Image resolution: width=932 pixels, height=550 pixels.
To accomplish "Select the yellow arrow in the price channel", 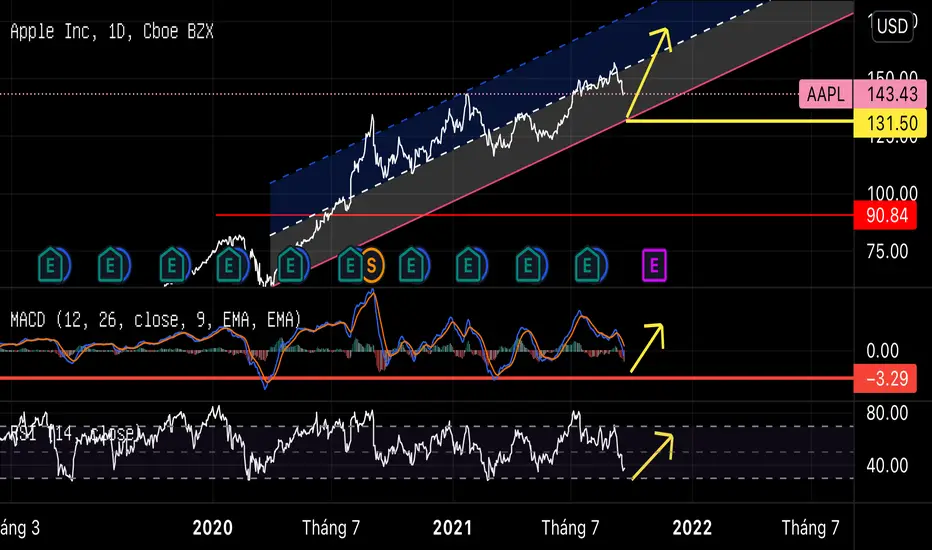I will pyautogui.click(x=648, y=73).
